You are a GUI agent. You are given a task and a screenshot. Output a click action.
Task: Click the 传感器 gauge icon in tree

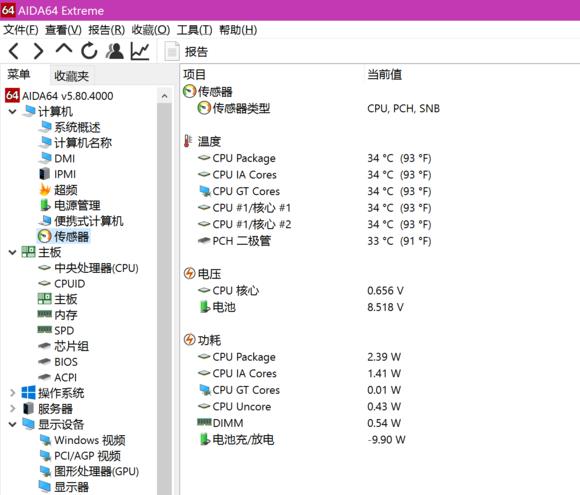pos(44,236)
